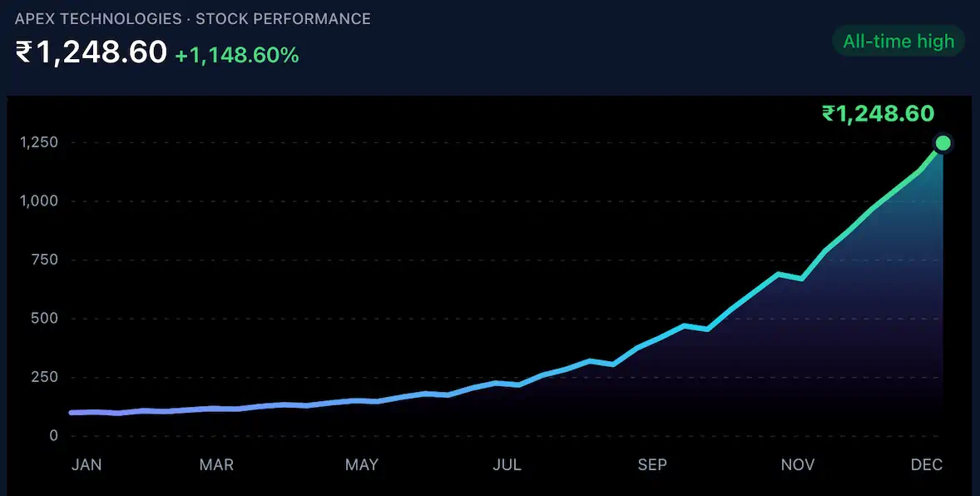Click the 250 y-axis value

[45, 377]
